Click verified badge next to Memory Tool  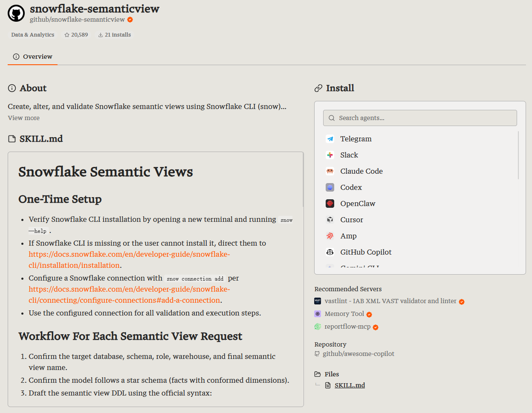pos(369,314)
